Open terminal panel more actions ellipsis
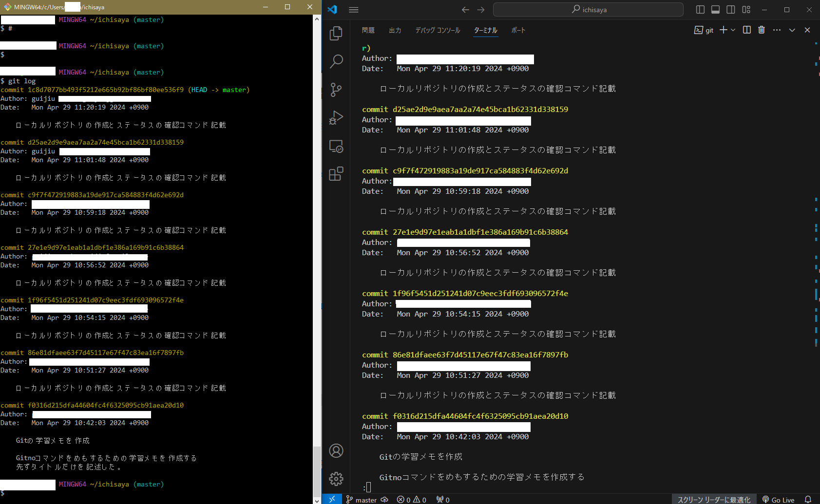 tap(777, 30)
